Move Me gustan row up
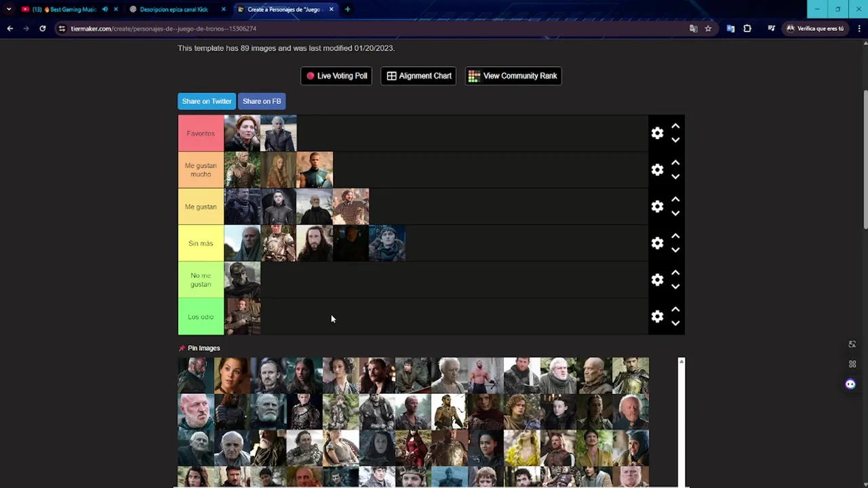Image resolution: width=868 pixels, height=488 pixels. tap(675, 199)
